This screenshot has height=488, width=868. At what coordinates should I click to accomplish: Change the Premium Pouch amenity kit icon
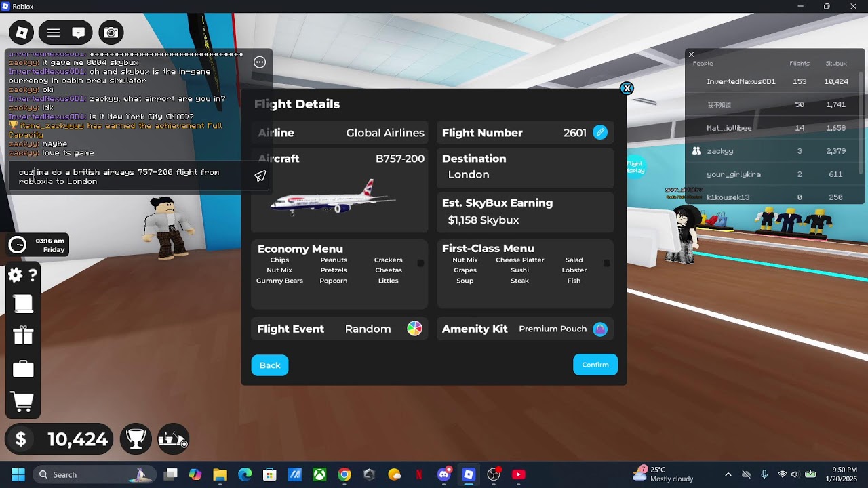point(599,329)
